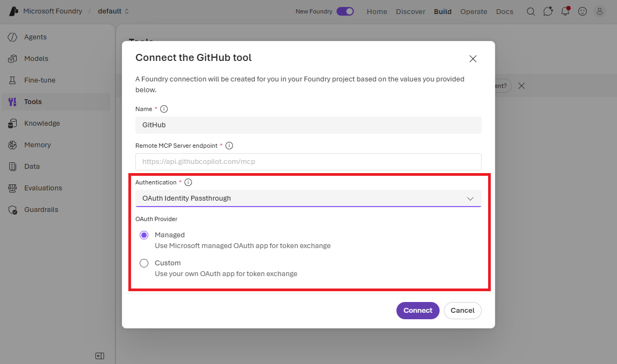Close the Connect the GitHub tool dialog
Screen dimensions: 617x364
pyautogui.click(x=473, y=59)
